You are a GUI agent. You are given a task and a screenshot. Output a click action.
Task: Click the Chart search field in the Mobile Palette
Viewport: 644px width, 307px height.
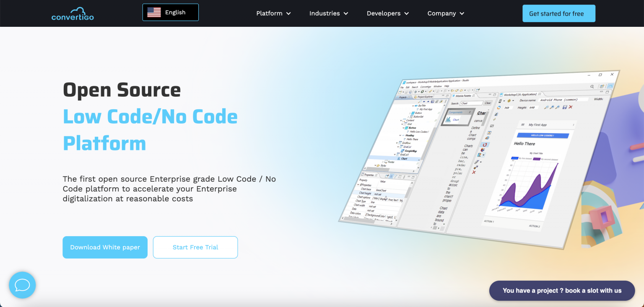(471, 103)
